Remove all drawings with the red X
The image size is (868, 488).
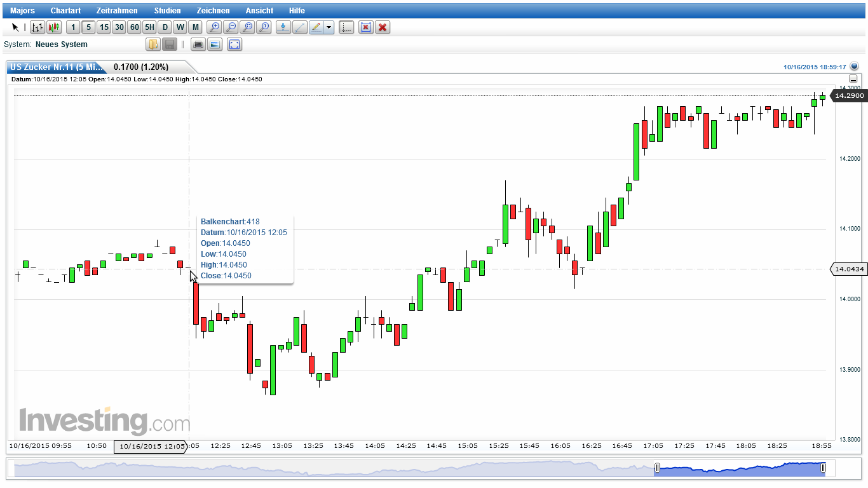[383, 27]
